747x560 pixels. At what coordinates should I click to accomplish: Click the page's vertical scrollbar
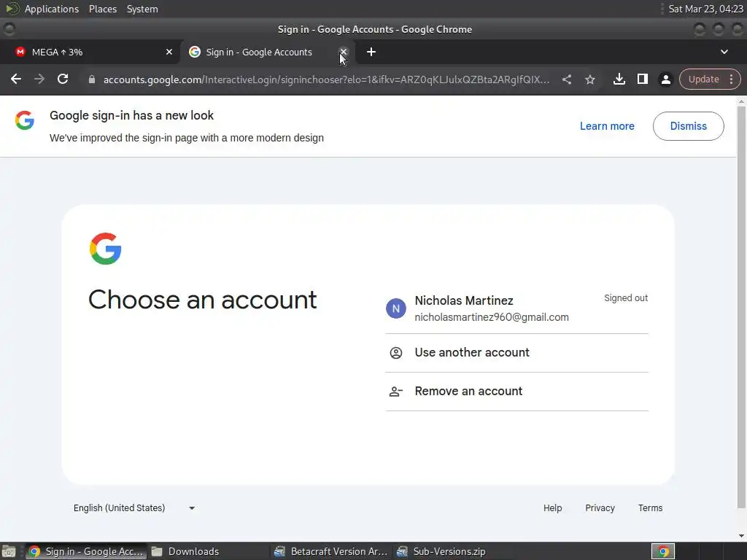(x=741, y=307)
